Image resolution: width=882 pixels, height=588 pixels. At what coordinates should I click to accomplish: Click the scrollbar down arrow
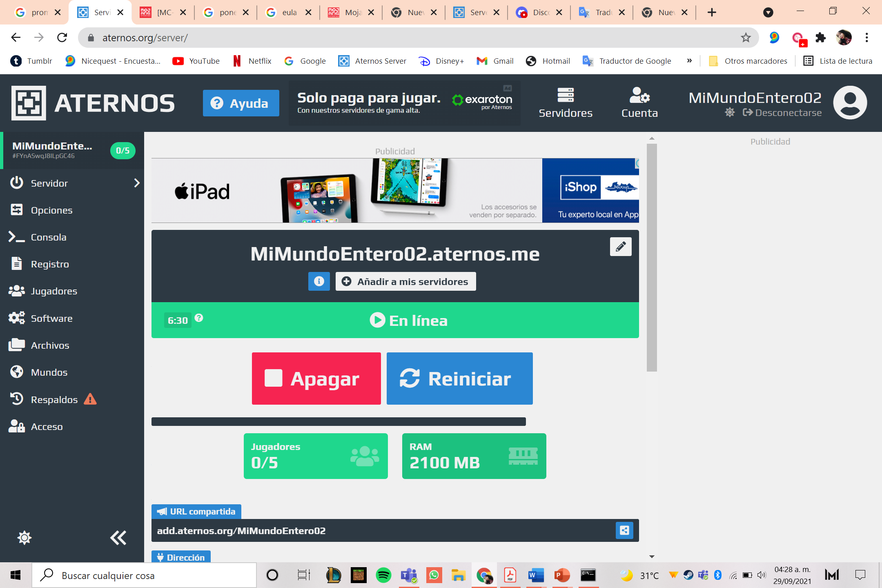pos(652,557)
